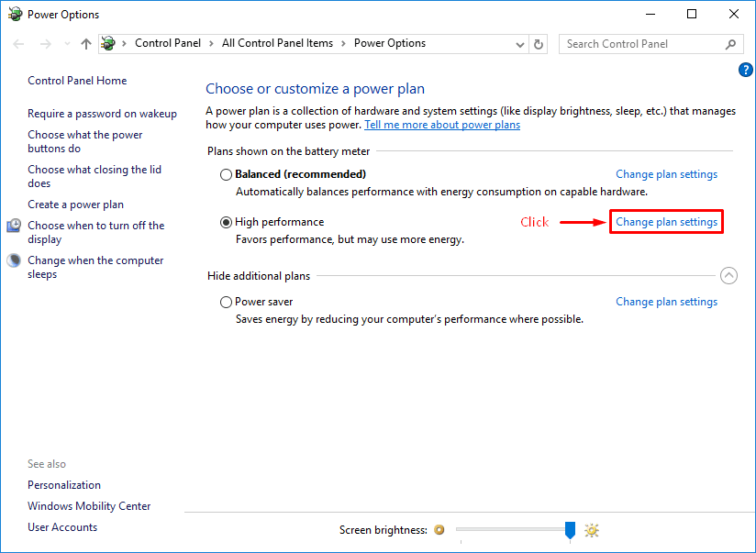Click the Back arrow navigation button
Viewport: 756px width, 553px height.
pos(20,44)
